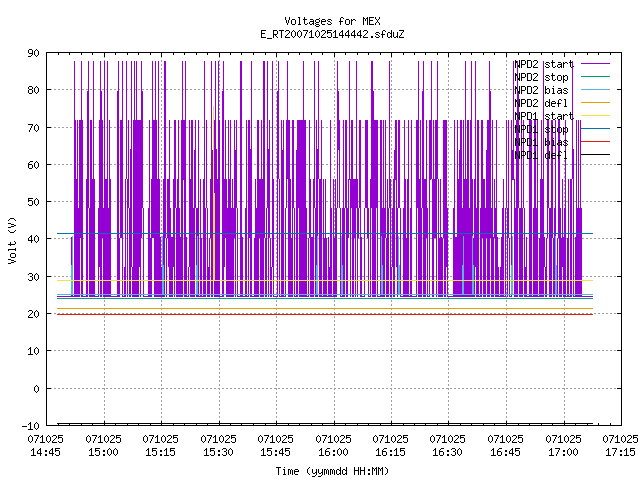Click the 'NPD2 stop' legend label

[x=541, y=77]
